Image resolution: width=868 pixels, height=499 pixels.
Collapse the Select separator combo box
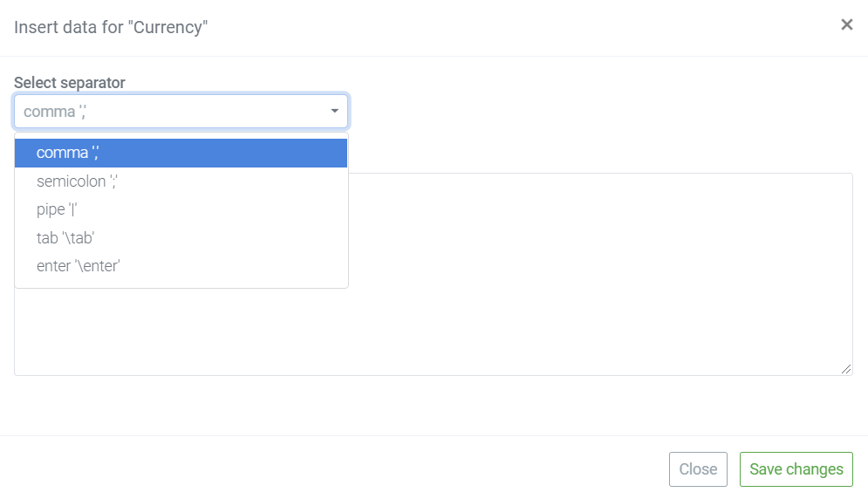(x=181, y=111)
